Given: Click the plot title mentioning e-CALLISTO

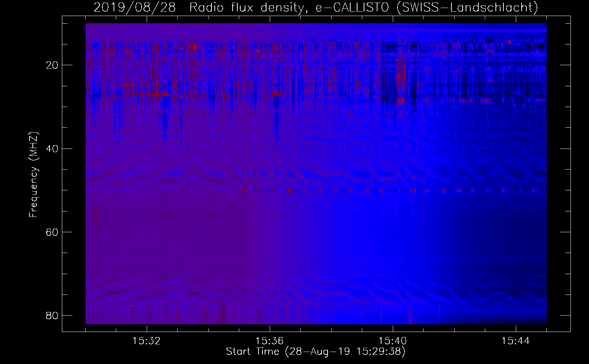Looking at the screenshot, I should [316, 8].
